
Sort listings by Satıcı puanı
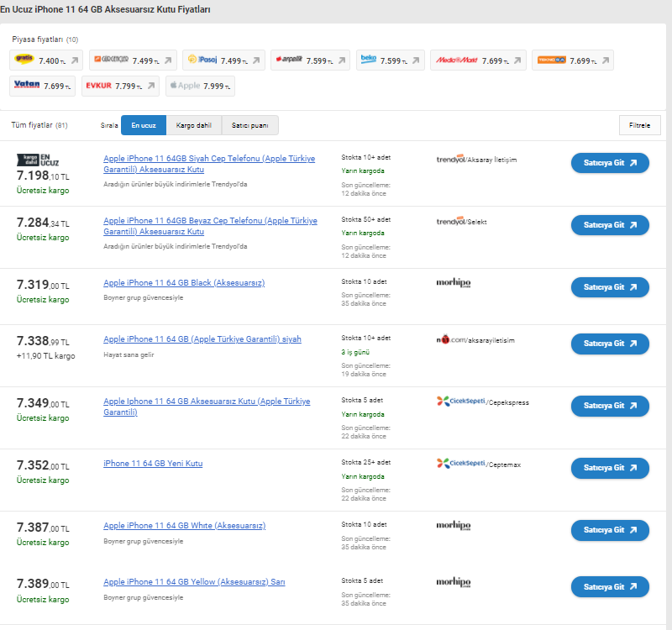(x=249, y=125)
